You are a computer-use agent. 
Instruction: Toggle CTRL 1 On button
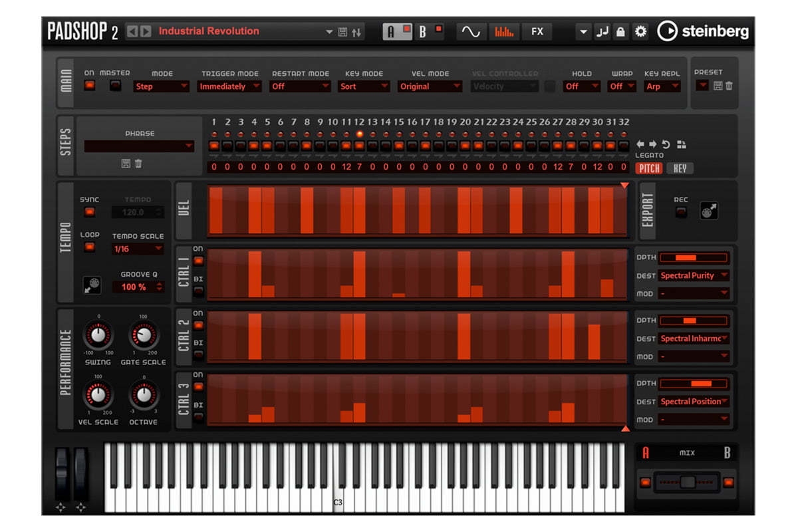click(x=198, y=261)
